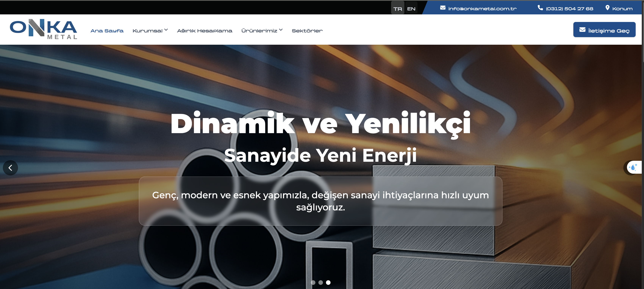
Task: Select the first carousel slide dot
Action: click(x=313, y=283)
